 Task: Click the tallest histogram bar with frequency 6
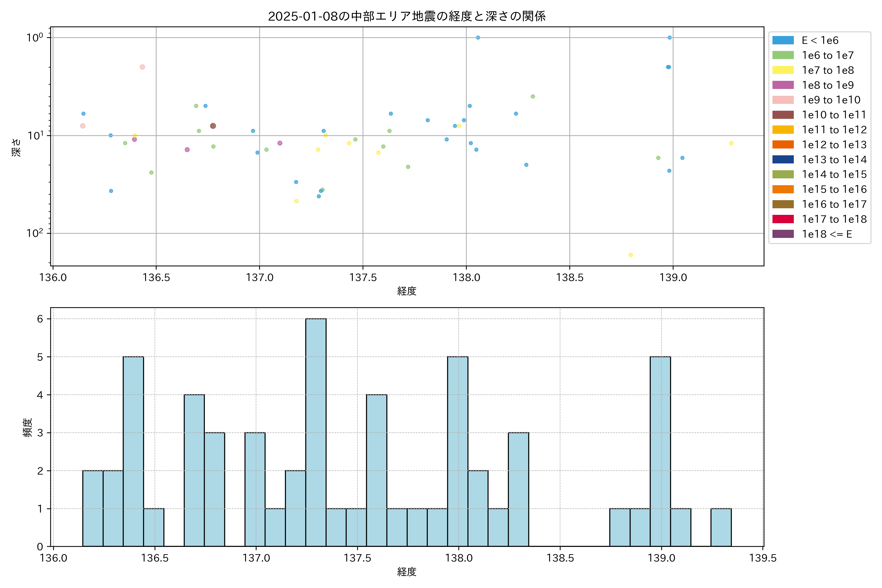pyautogui.click(x=316, y=432)
